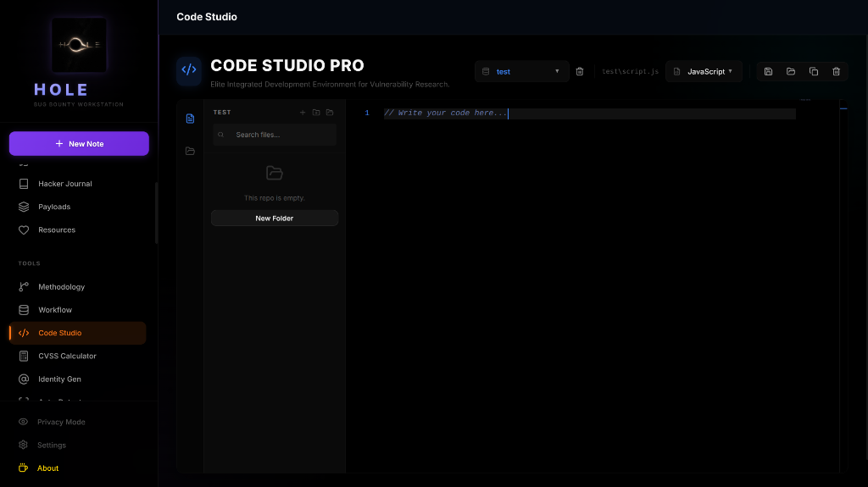The height and width of the screenshot is (487, 868).
Task: Click the New Folder button
Action: [275, 218]
